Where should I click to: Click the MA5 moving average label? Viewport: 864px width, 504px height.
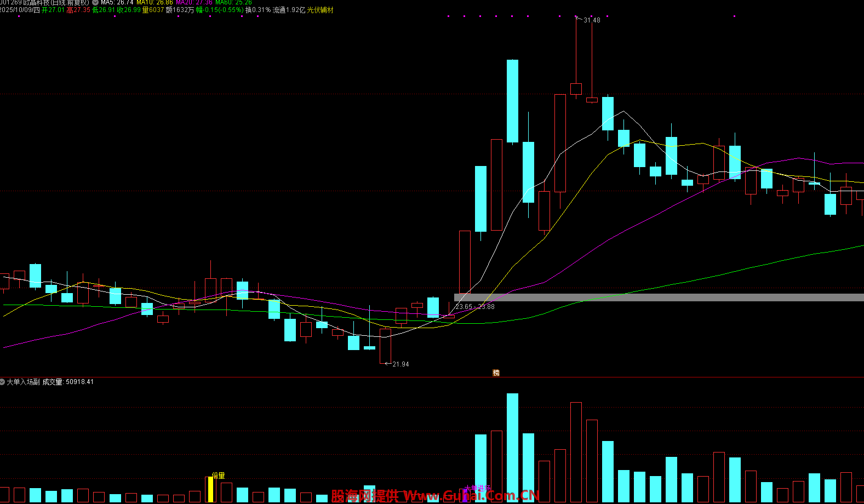pos(117,2)
